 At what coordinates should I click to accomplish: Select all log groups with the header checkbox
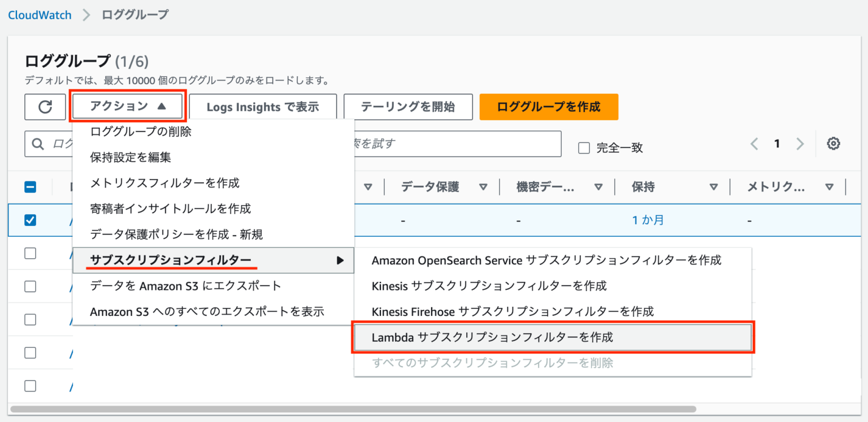pyautogui.click(x=31, y=186)
